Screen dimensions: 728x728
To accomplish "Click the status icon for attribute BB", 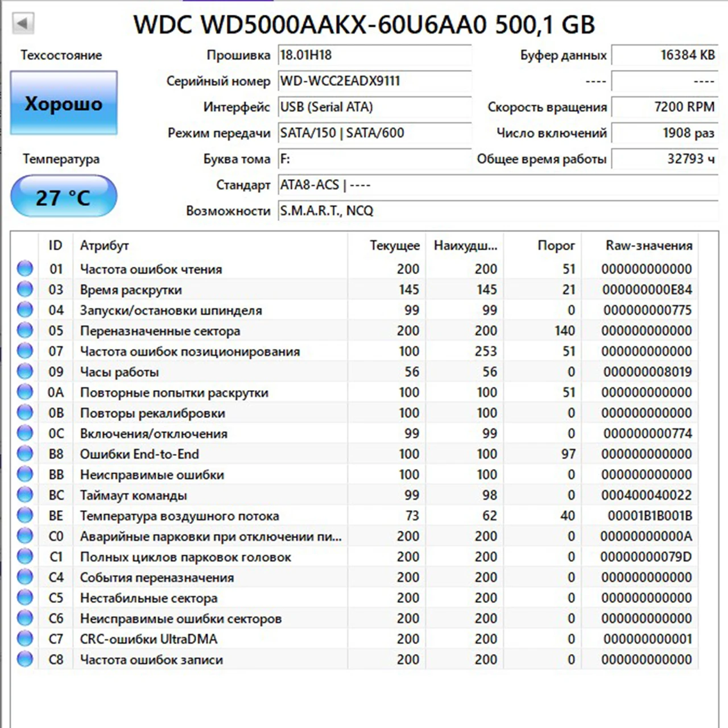I will [x=25, y=474].
